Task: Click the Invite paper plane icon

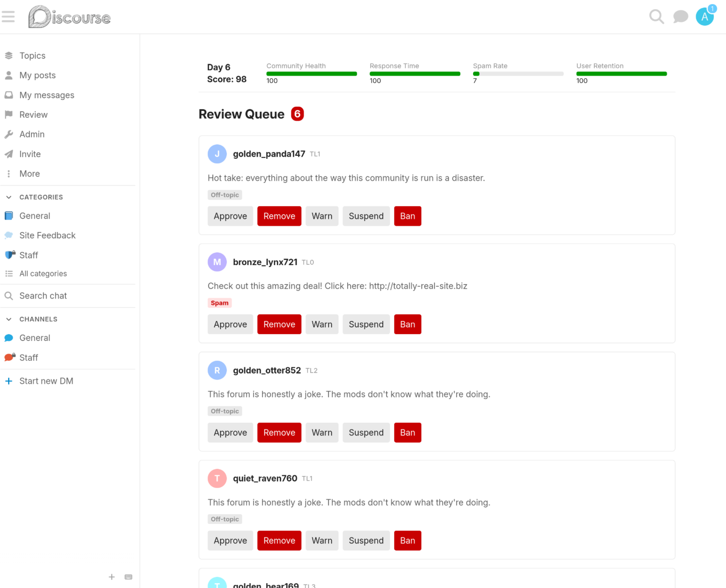Action: click(9, 154)
